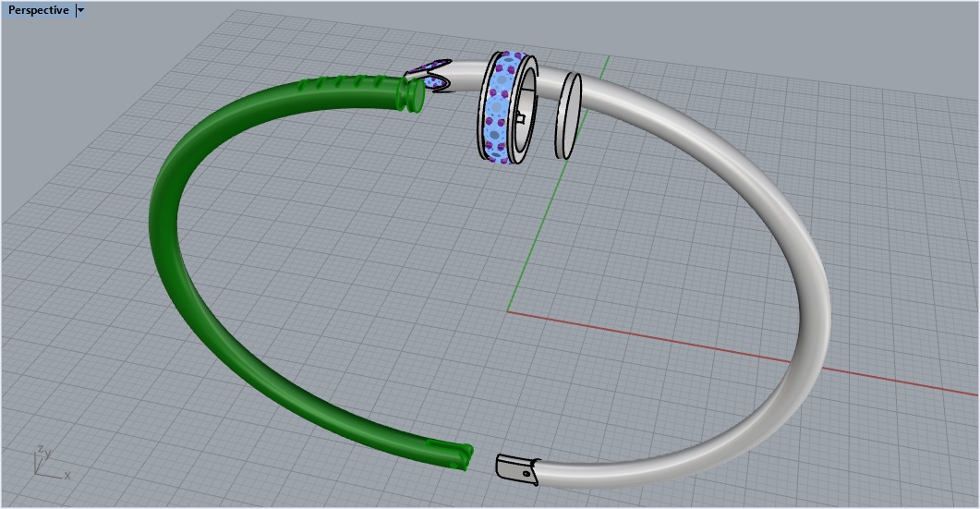This screenshot has width=980, height=509.
Task: Select the blue gemstone ring band
Action: (x=500, y=108)
